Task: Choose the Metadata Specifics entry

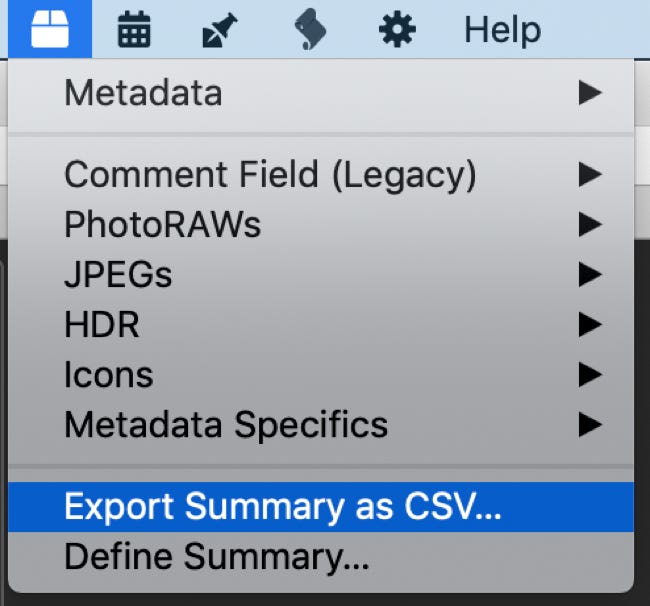Action: (x=226, y=425)
